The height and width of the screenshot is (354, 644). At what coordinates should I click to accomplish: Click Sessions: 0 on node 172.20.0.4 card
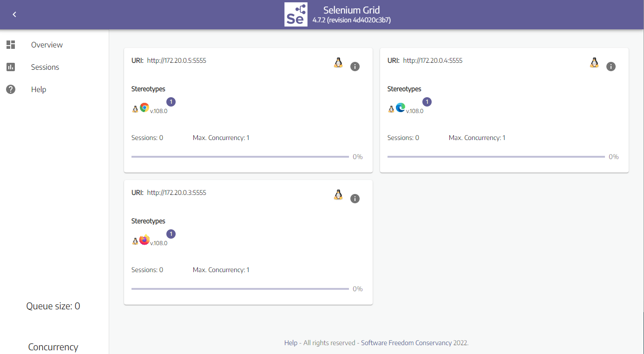coord(403,138)
